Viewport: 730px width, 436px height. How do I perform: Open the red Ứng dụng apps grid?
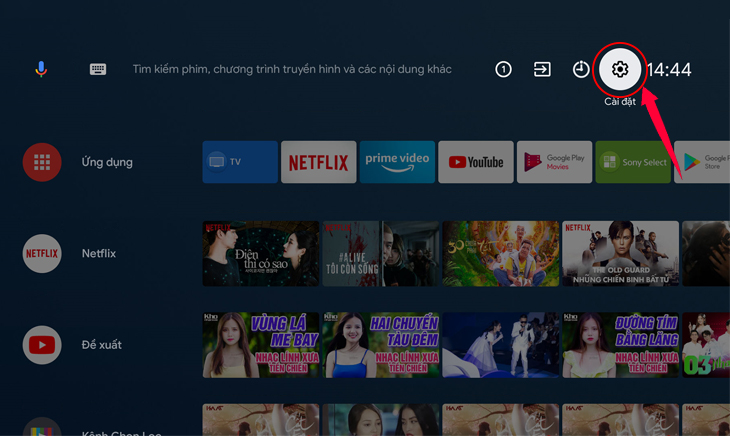[x=42, y=162]
